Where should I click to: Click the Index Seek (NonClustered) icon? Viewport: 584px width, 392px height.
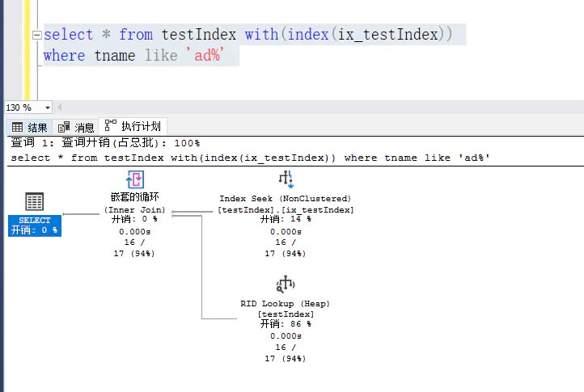[x=286, y=179]
